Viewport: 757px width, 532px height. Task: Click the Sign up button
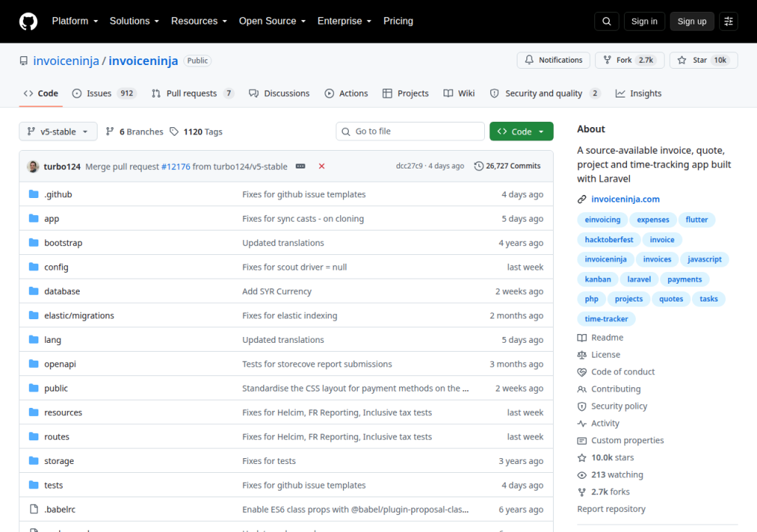pyautogui.click(x=692, y=21)
